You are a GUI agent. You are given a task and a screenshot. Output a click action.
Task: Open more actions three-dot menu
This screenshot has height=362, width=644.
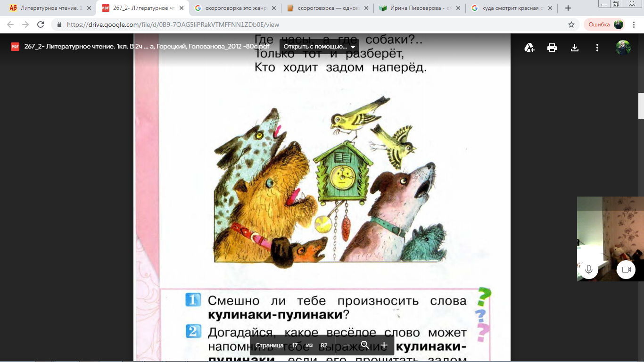597,47
